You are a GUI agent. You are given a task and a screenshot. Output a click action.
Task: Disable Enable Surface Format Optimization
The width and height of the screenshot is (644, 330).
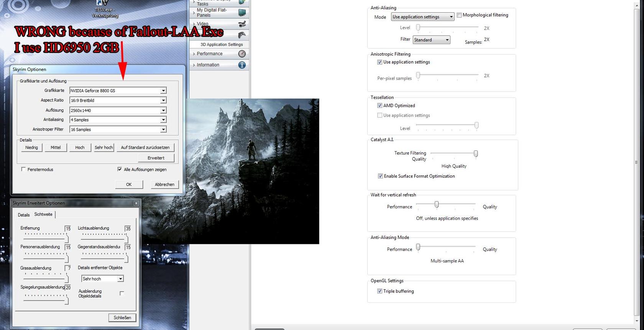[x=380, y=176]
